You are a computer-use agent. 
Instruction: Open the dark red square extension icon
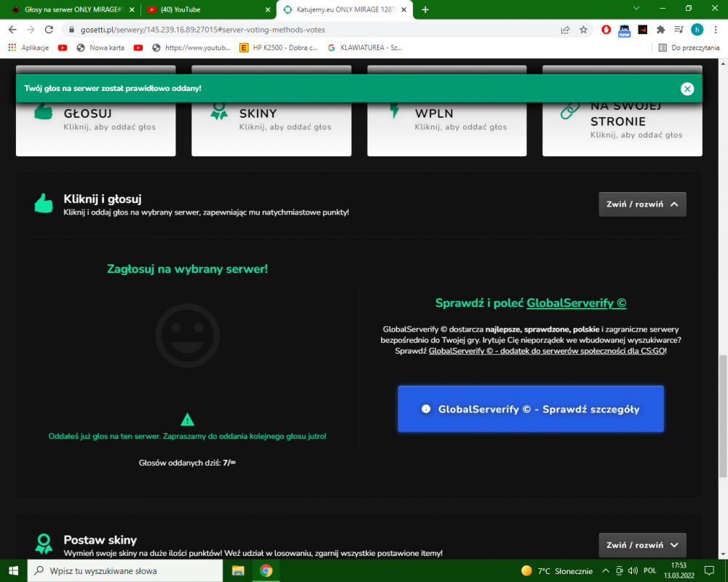(643, 30)
